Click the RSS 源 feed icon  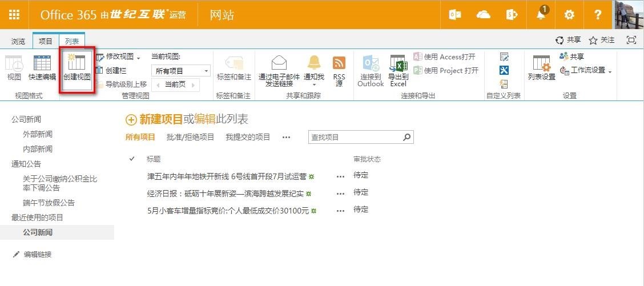tap(339, 63)
